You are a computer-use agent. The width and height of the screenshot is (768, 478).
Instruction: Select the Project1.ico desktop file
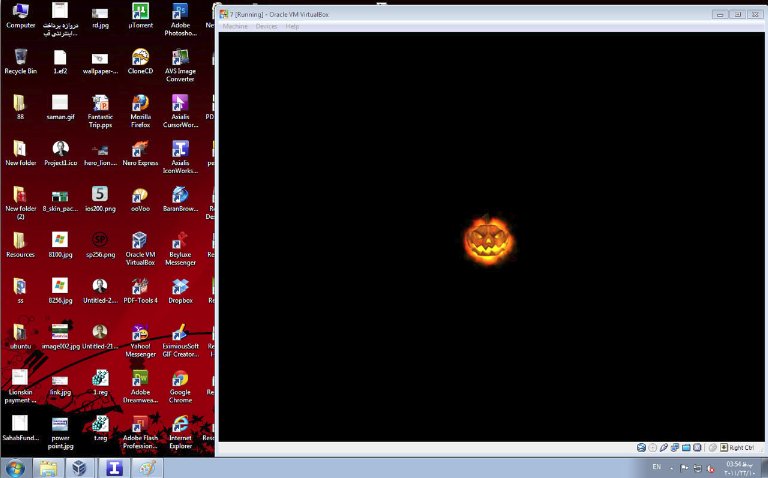(60, 153)
